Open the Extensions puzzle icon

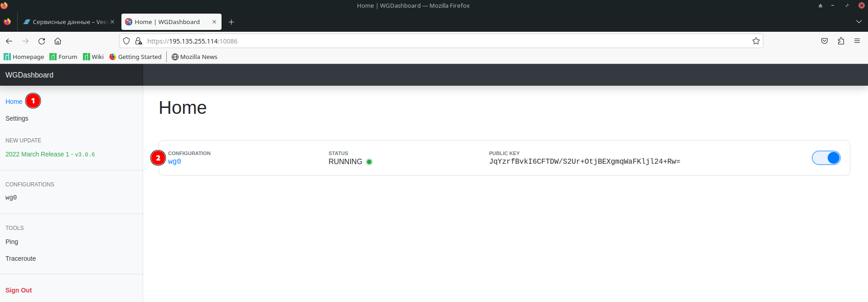[x=841, y=41]
